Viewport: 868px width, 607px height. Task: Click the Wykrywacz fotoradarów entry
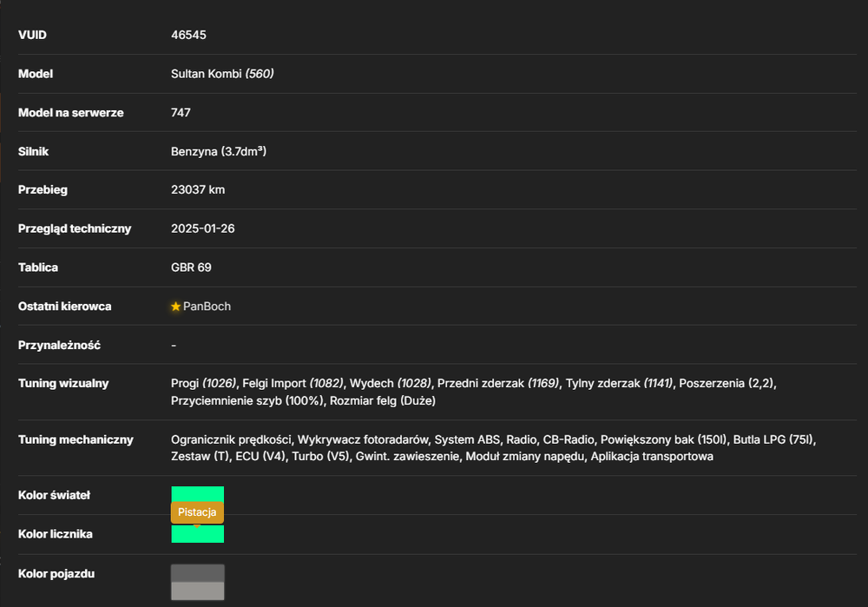[363, 439]
